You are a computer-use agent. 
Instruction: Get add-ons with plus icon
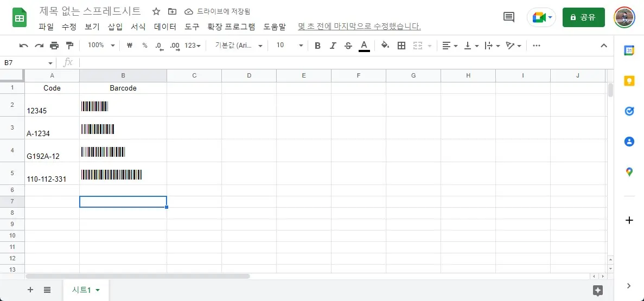click(x=629, y=221)
